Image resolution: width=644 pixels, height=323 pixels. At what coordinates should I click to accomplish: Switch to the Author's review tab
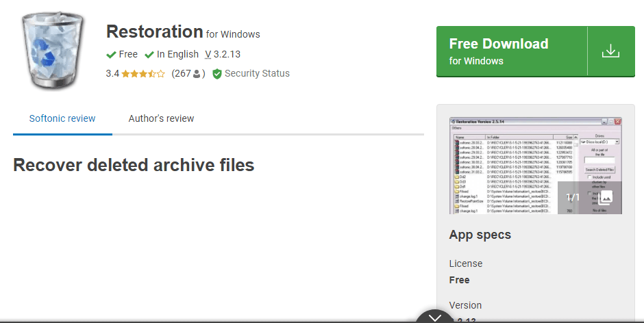pos(161,118)
